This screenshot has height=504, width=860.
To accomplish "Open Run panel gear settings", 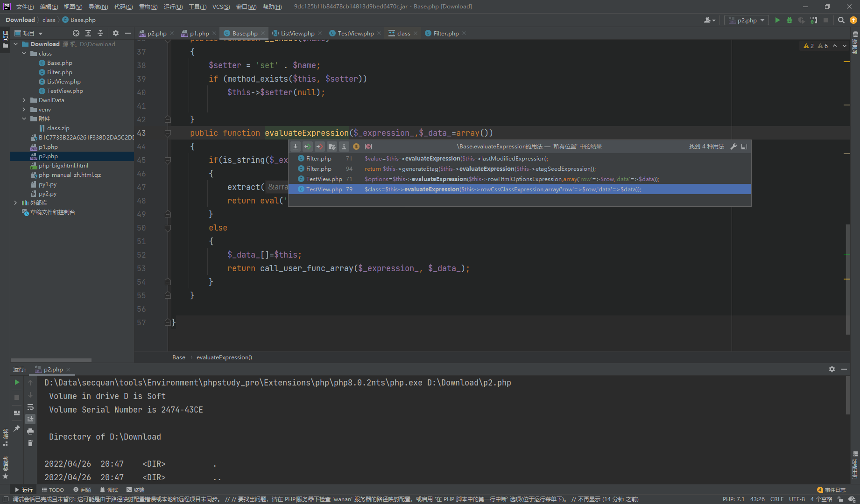I will pyautogui.click(x=832, y=369).
